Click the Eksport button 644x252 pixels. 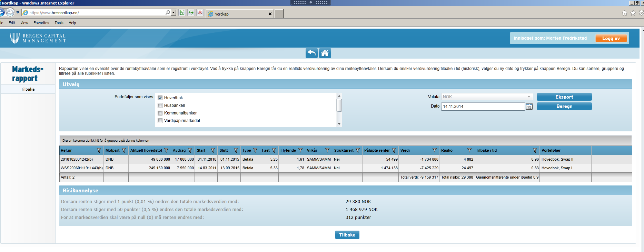(x=564, y=97)
